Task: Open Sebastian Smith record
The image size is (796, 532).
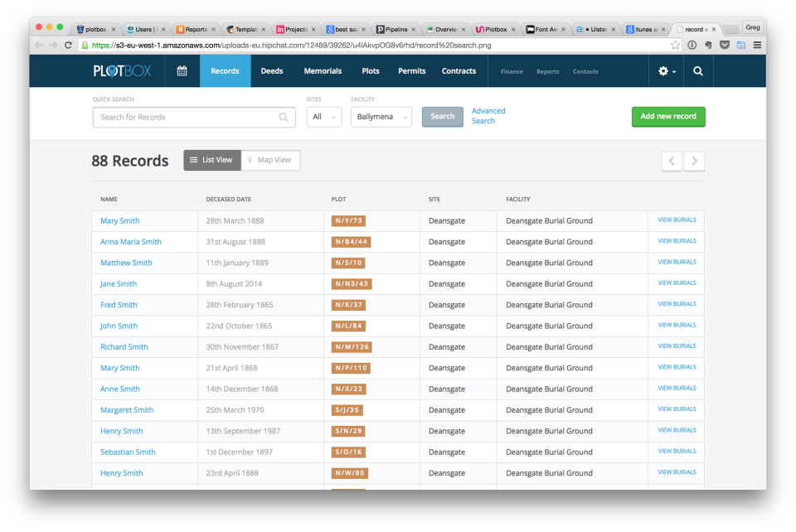Action: tap(128, 452)
